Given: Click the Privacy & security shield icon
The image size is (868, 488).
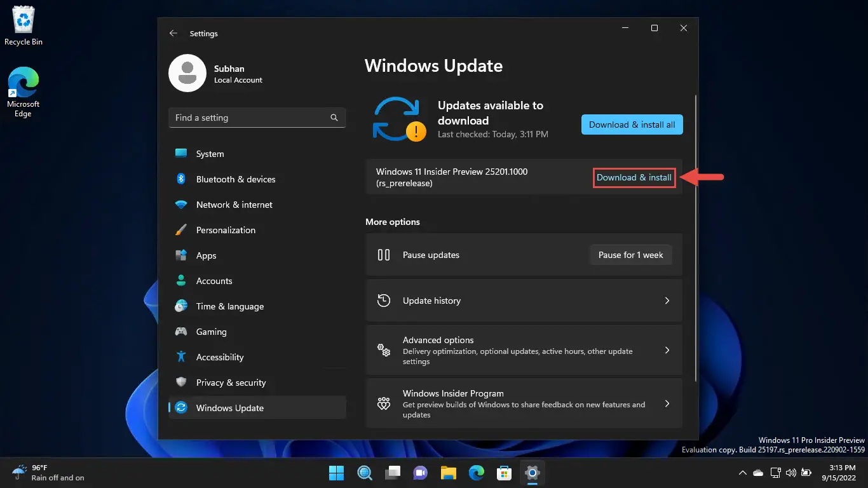Looking at the screenshot, I should pos(181,383).
